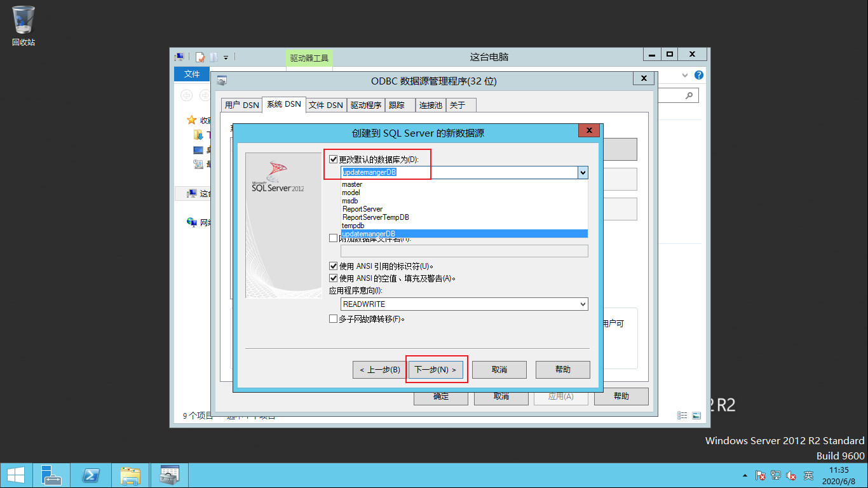This screenshot has height=488, width=868.
Task: Click the 上一步(B) button
Action: [379, 369]
